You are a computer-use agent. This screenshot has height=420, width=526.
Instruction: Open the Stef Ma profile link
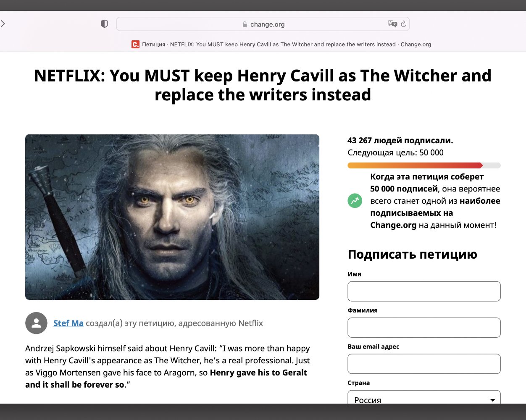coord(68,323)
